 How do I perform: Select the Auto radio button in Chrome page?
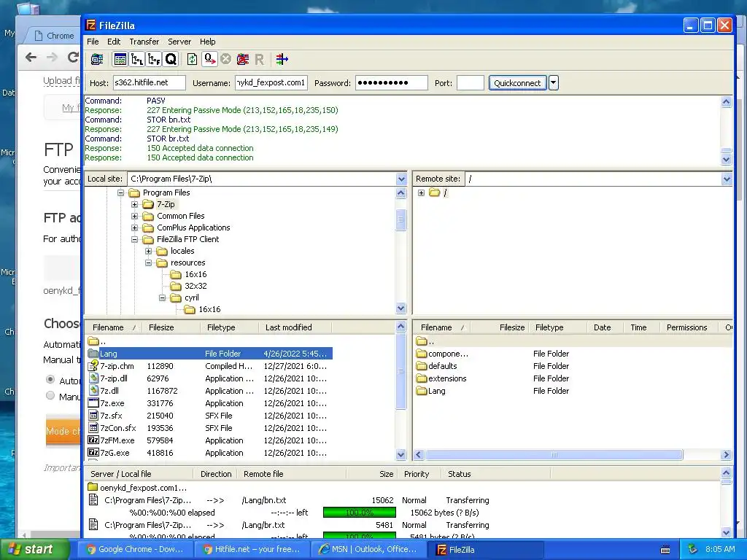click(x=50, y=379)
